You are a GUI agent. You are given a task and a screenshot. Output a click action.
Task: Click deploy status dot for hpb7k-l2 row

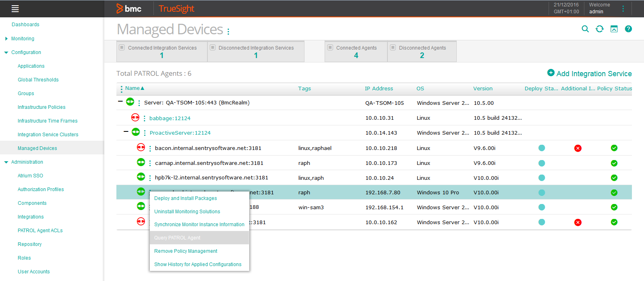pos(542,178)
